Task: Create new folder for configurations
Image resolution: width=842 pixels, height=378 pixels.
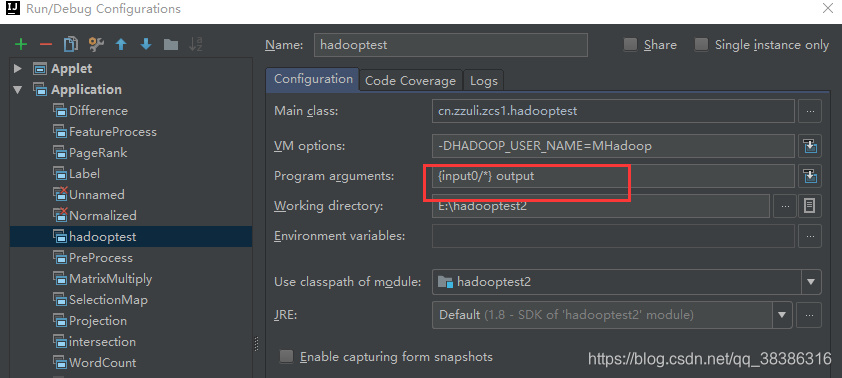Action: tap(171, 45)
